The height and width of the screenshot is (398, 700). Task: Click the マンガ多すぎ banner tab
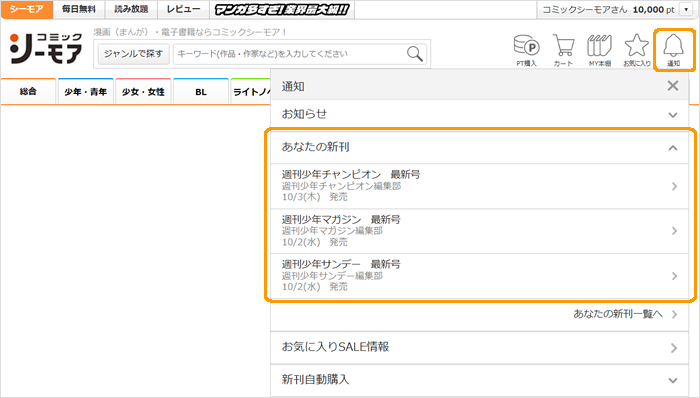(282, 9)
